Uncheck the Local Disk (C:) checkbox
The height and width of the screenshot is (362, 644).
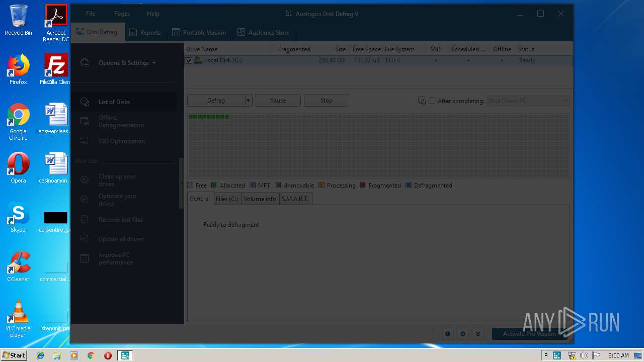tap(189, 60)
